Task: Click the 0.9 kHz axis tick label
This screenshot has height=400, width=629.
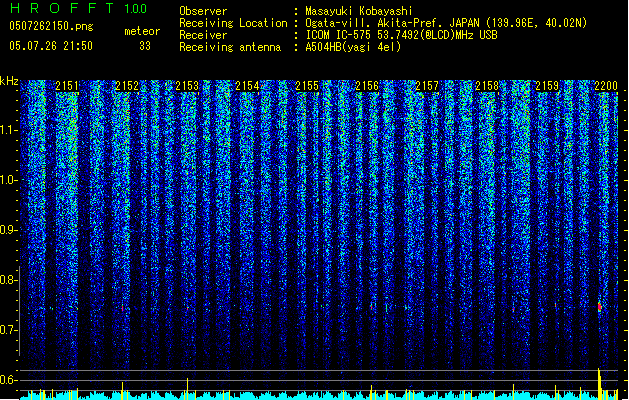Action: tap(9, 230)
